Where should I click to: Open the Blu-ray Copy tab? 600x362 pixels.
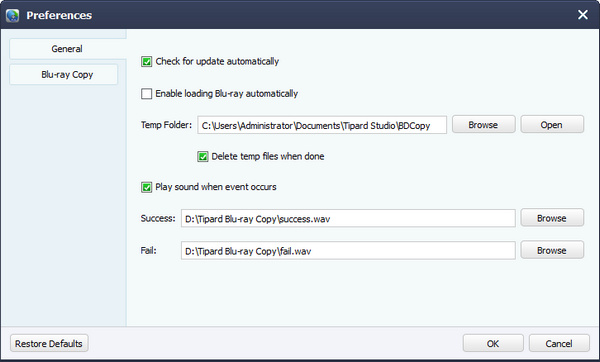click(64, 74)
